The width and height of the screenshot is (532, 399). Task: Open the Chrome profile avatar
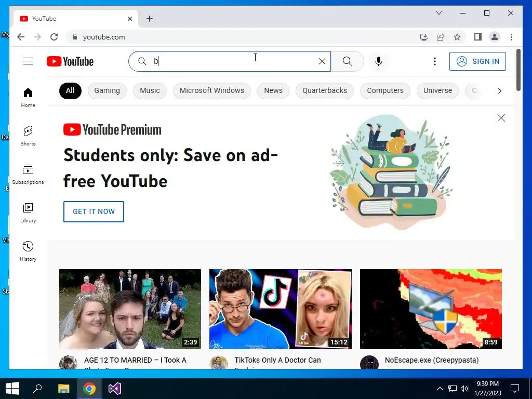(x=495, y=37)
